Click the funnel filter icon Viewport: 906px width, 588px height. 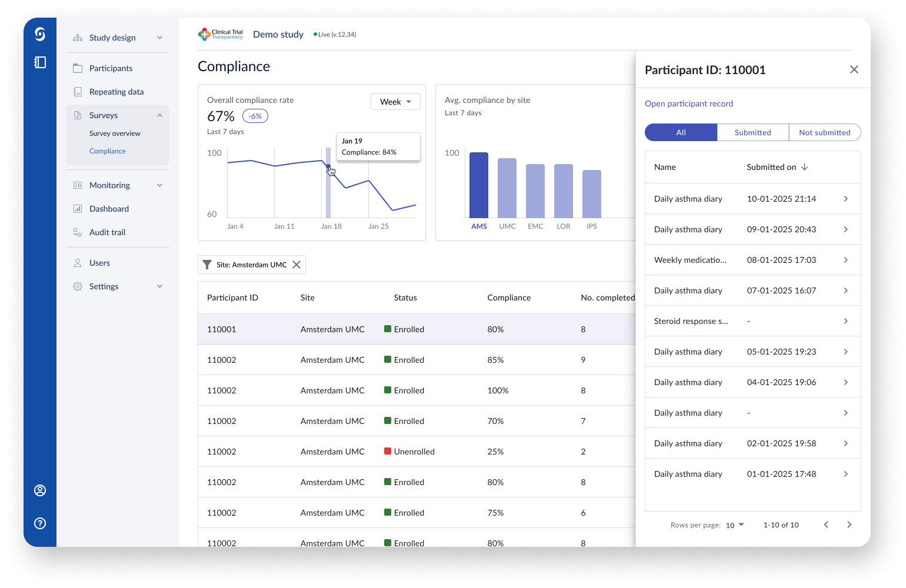[x=207, y=265]
